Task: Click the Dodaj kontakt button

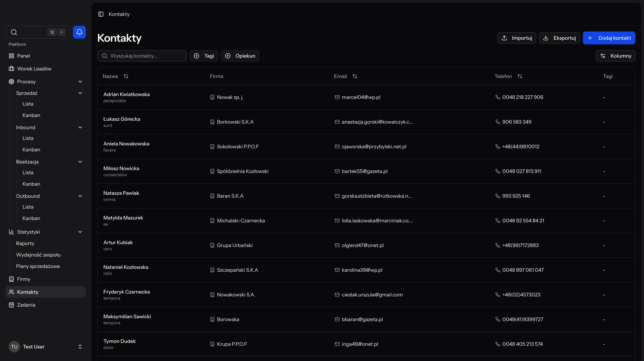Action: 609,38
